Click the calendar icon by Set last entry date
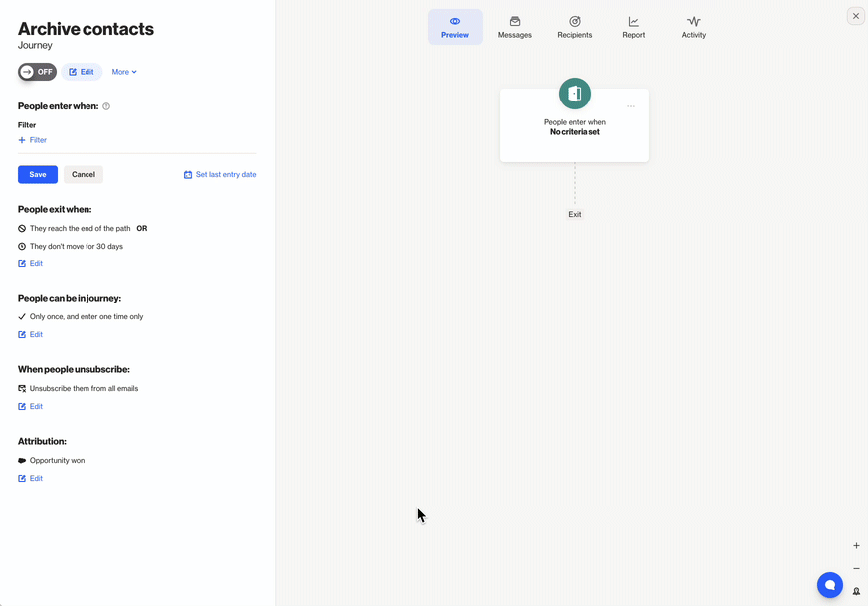 188,174
